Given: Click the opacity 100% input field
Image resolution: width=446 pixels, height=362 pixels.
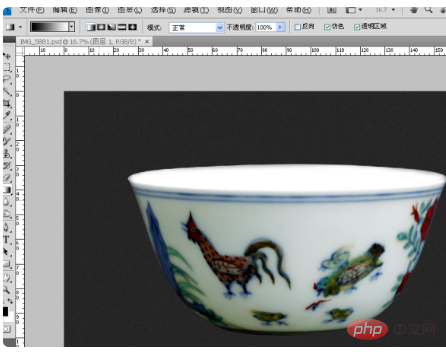Looking at the screenshot, I should (266, 27).
